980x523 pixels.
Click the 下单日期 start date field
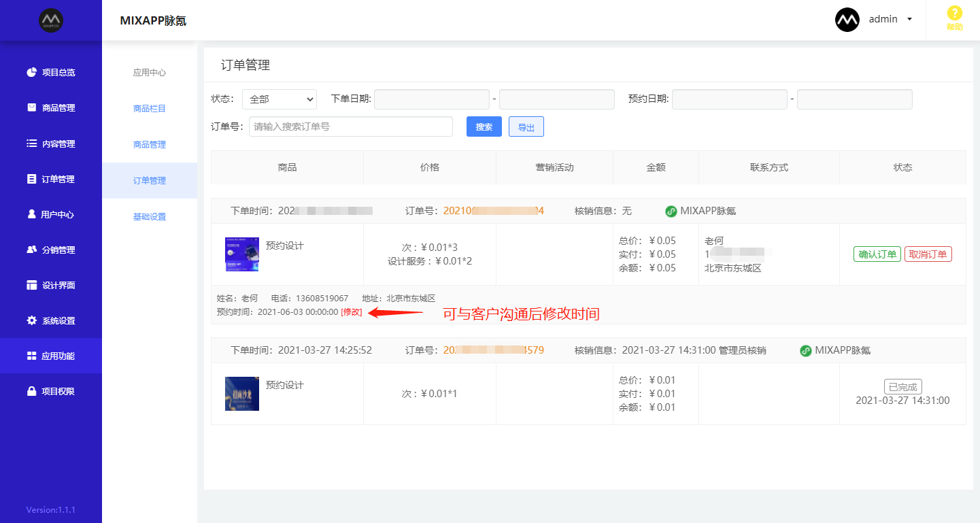pyautogui.click(x=432, y=99)
